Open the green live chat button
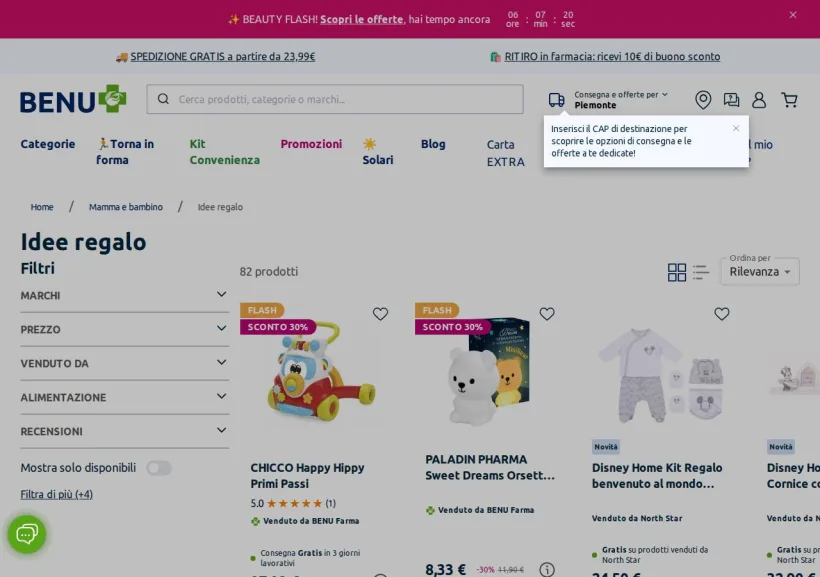Screen dimensions: 820x577 tap(27, 534)
